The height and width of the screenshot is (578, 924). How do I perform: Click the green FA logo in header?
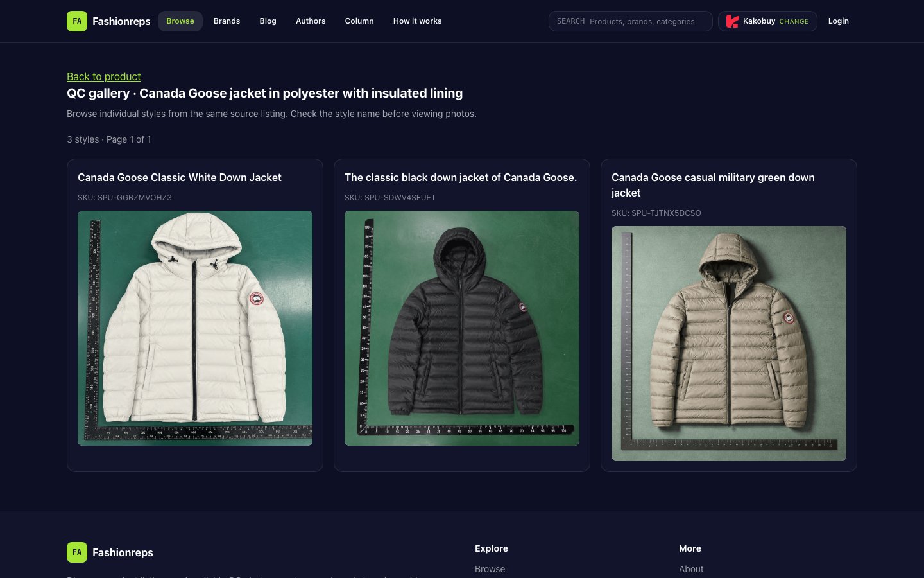(x=77, y=21)
